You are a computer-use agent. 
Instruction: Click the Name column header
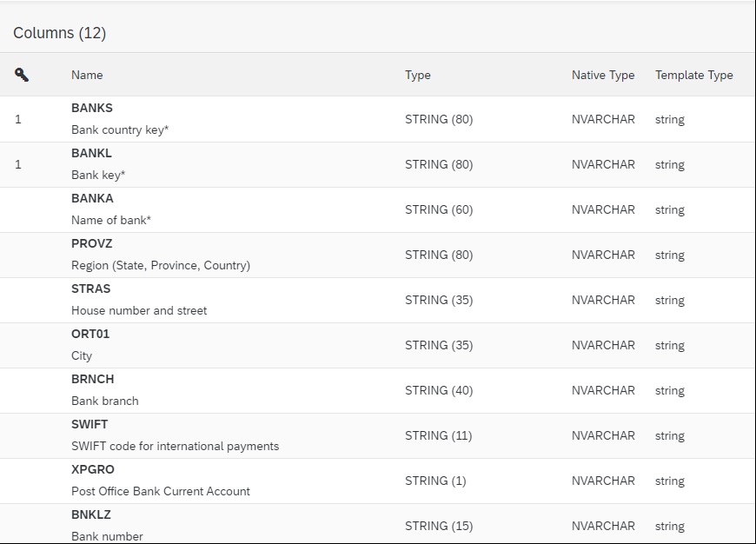87,75
